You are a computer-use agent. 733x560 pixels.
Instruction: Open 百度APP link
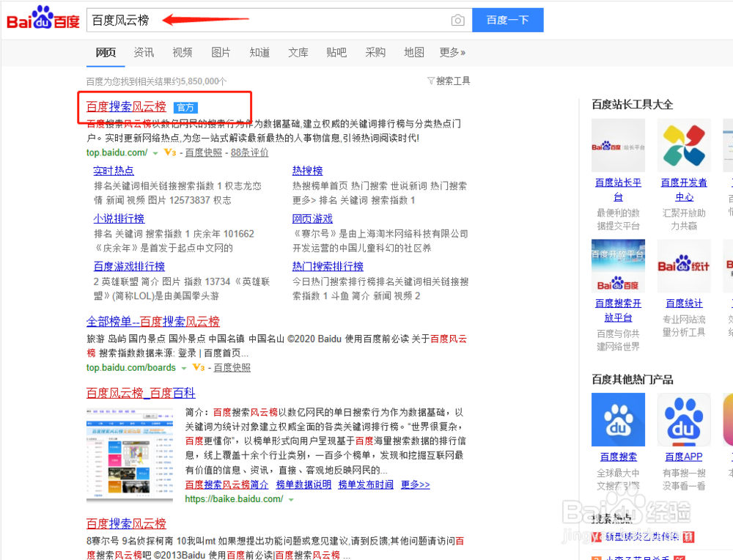[684, 457]
